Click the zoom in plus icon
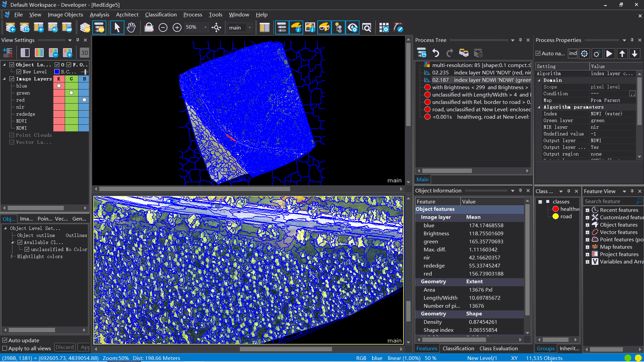Image resolution: width=644 pixels, height=362 pixels. click(177, 27)
